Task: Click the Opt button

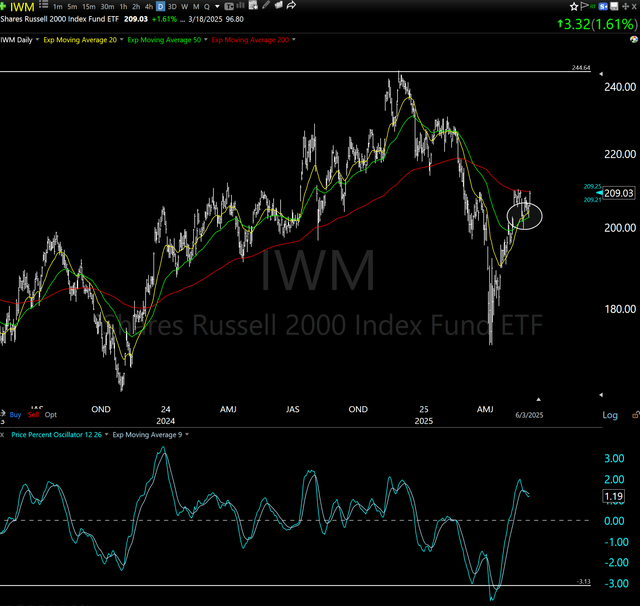Action: (x=51, y=415)
